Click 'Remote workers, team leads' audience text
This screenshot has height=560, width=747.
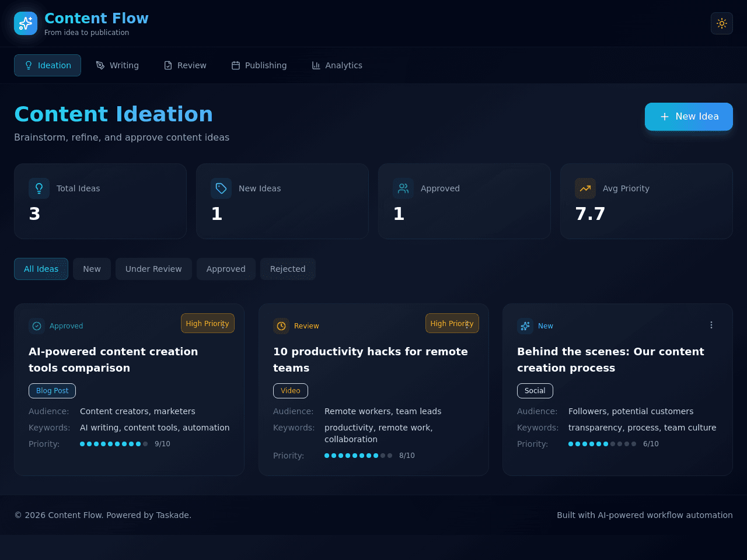pos(383,411)
